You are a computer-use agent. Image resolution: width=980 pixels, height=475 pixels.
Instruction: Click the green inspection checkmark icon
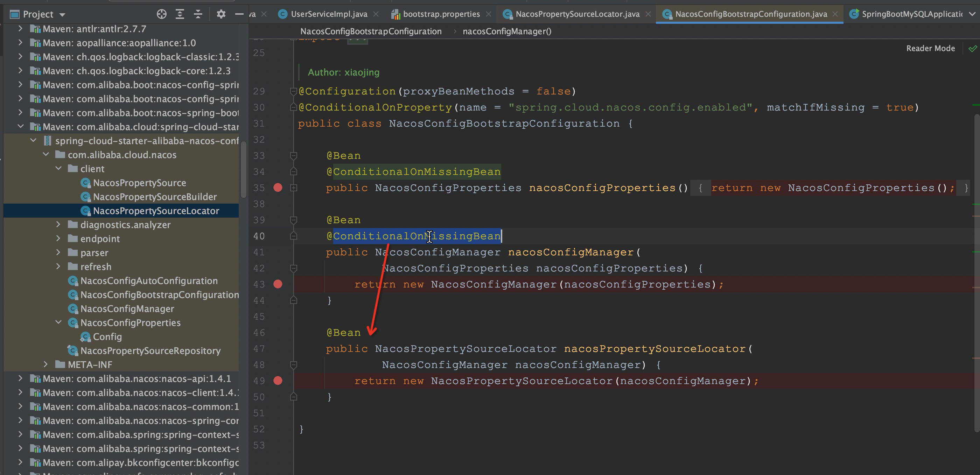tap(972, 48)
